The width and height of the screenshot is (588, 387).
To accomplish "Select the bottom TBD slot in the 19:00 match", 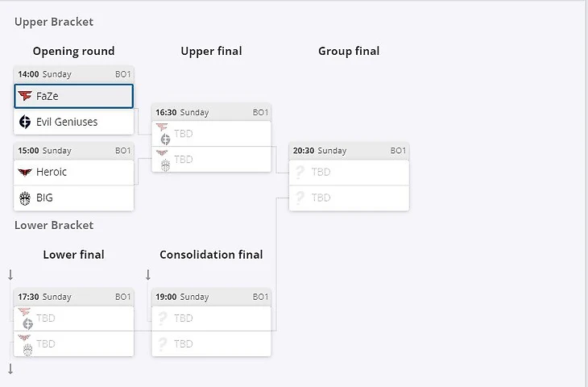I will (211, 344).
